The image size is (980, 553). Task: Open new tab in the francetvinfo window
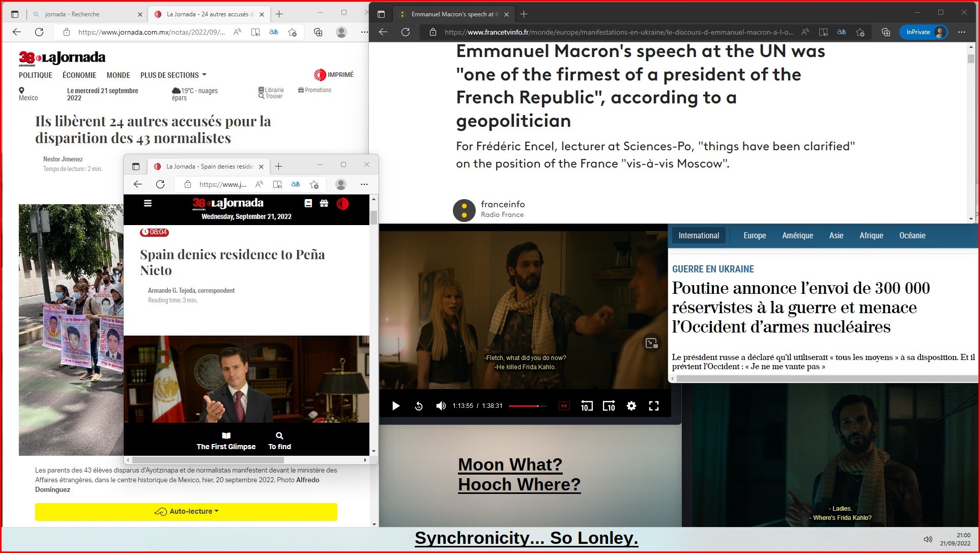(524, 14)
